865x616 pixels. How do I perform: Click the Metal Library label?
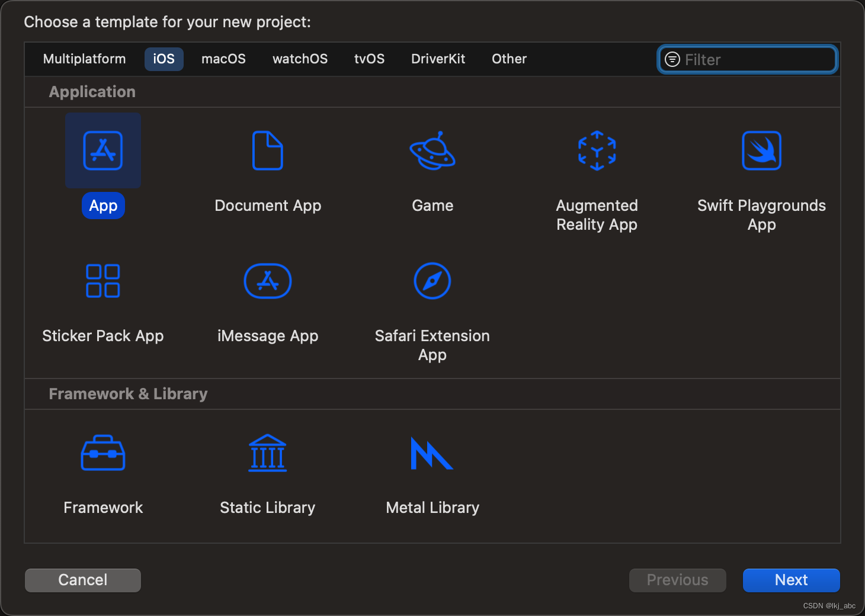pos(432,508)
